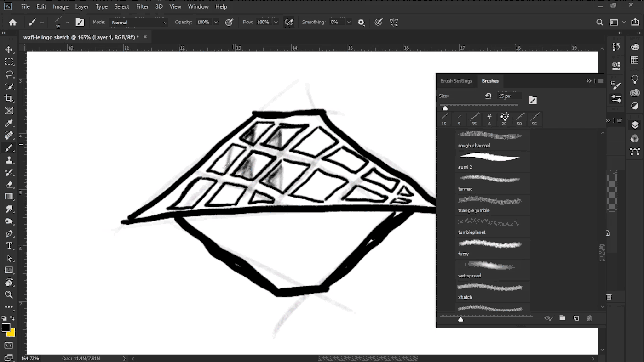The height and width of the screenshot is (362, 644).
Task: Open smoothing options gear menu
Action: 361,22
